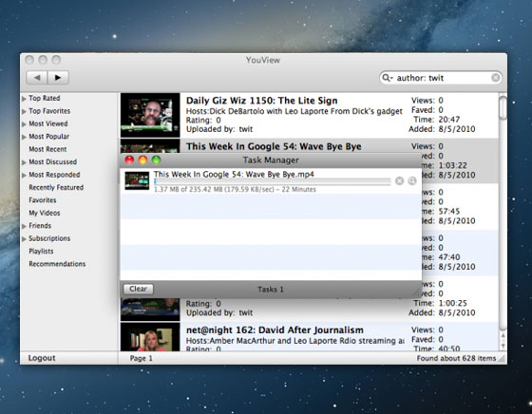Open Playlists in sidebar
Image resolution: width=532 pixels, height=414 pixels.
click(x=41, y=252)
